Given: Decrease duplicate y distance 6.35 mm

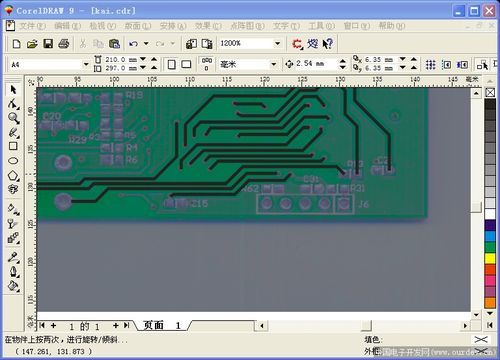Looking at the screenshot, I should pyautogui.click(x=403, y=68).
